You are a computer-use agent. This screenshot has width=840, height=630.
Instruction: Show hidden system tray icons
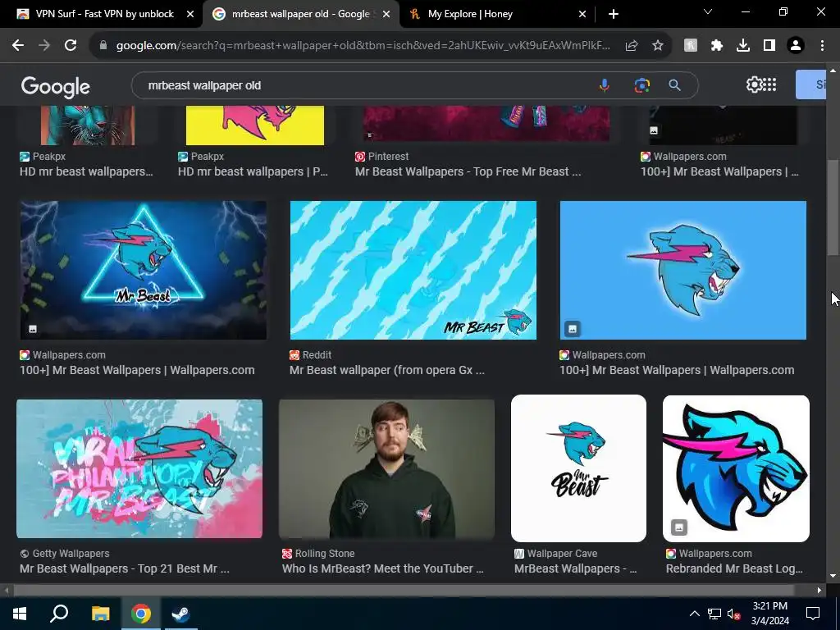694,614
